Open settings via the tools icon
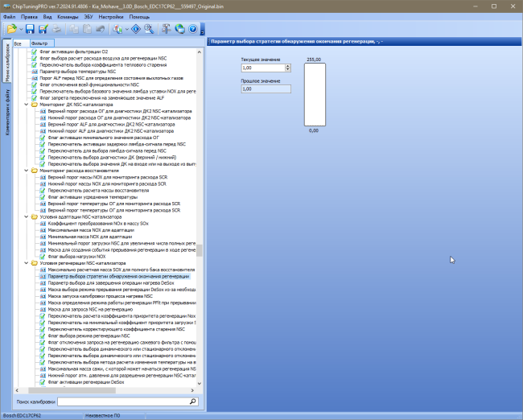Screen dimensions: 523x420 pos(166,29)
